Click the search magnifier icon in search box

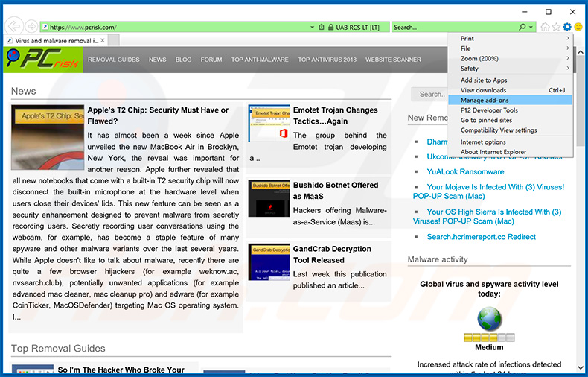point(522,27)
